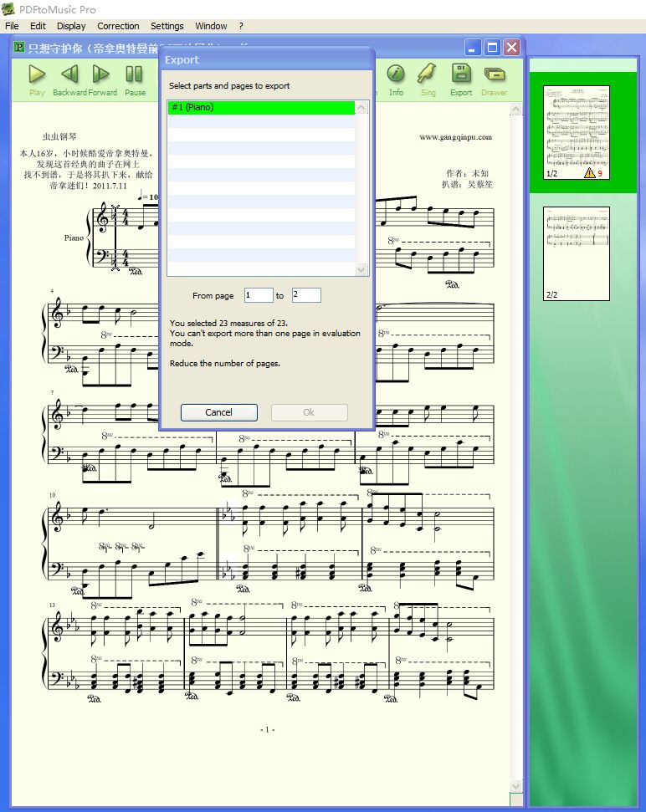Click the www.gangqinpu.com text
This screenshot has height=812, width=646.
[456, 137]
